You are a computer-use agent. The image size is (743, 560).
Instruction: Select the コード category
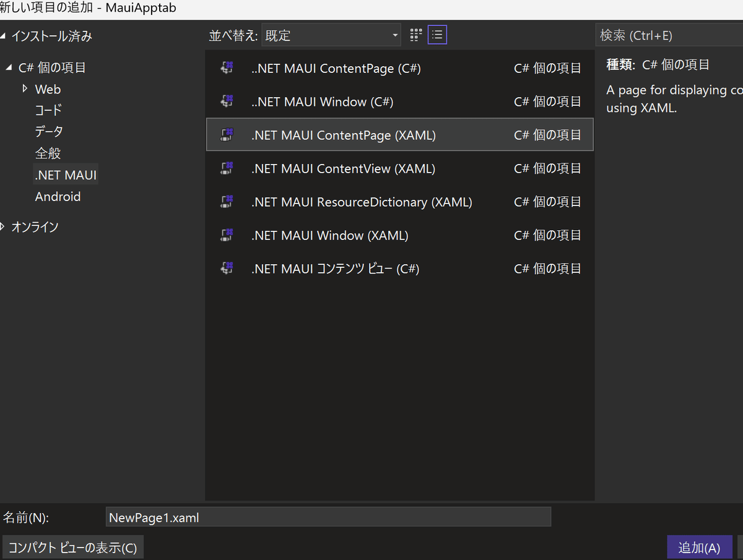coord(49,110)
